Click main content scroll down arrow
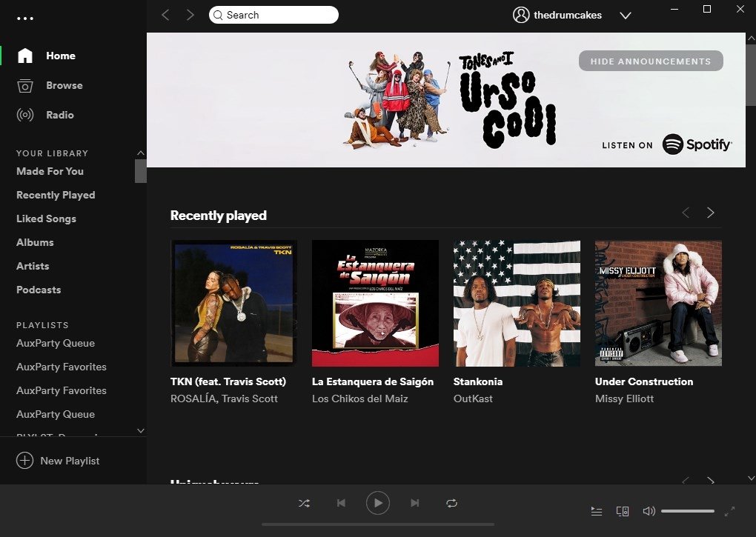This screenshot has width=756, height=537. [751, 478]
